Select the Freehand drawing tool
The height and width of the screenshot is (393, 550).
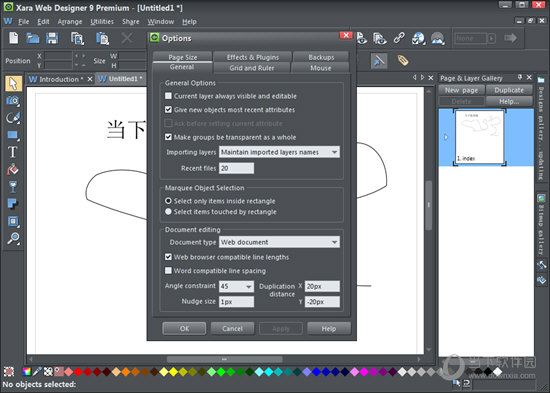(x=13, y=118)
